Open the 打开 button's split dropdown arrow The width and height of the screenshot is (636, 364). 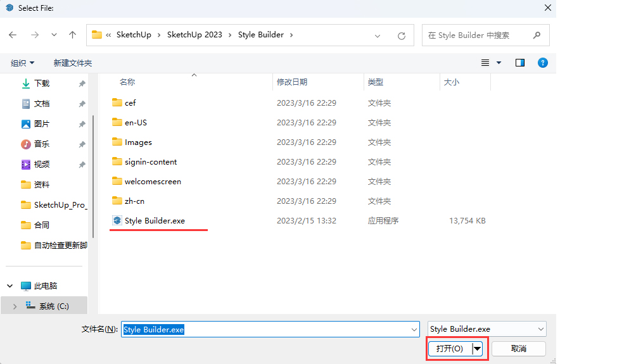[478, 349]
